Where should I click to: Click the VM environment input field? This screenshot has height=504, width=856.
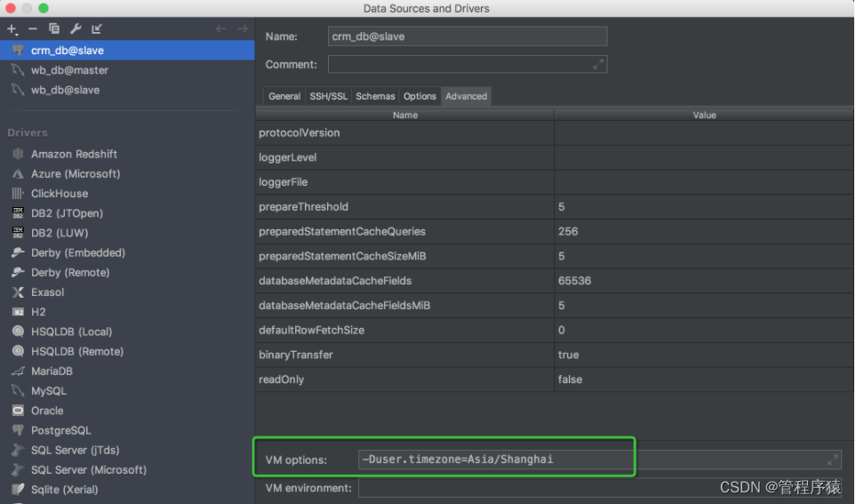click(599, 488)
